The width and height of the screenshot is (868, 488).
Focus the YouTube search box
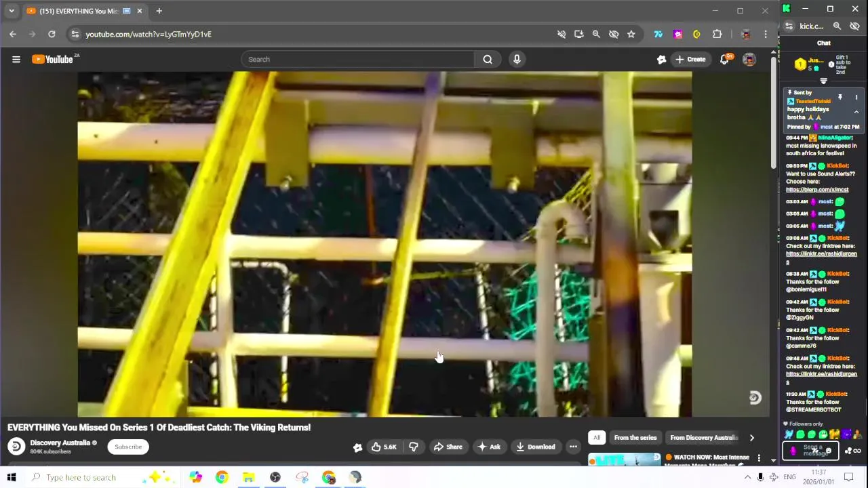pos(359,59)
